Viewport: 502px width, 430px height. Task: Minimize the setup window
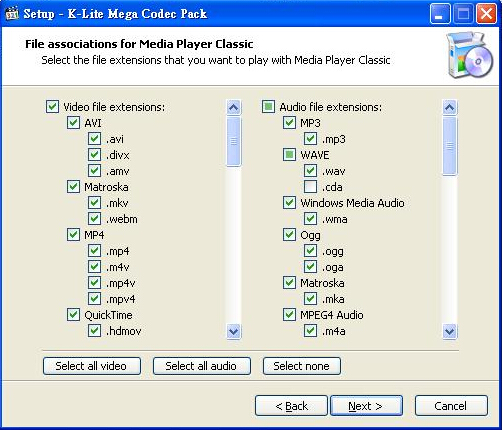point(440,14)
